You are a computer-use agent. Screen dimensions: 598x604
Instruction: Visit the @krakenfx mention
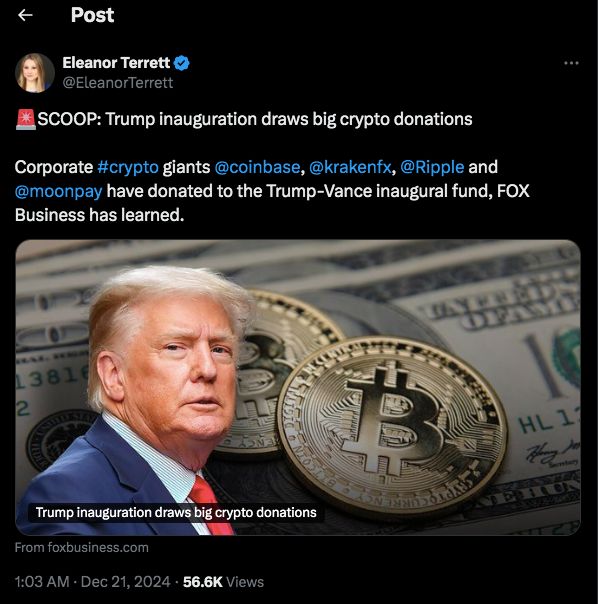pos(350,167)
